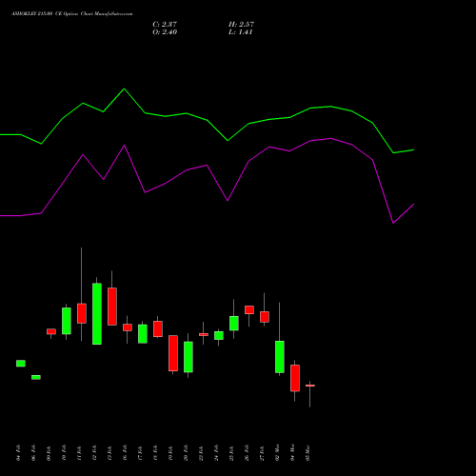This screenshot has width=476, height=476.
Task: Click the 18 Feb date label
Action: click(155, 453)
